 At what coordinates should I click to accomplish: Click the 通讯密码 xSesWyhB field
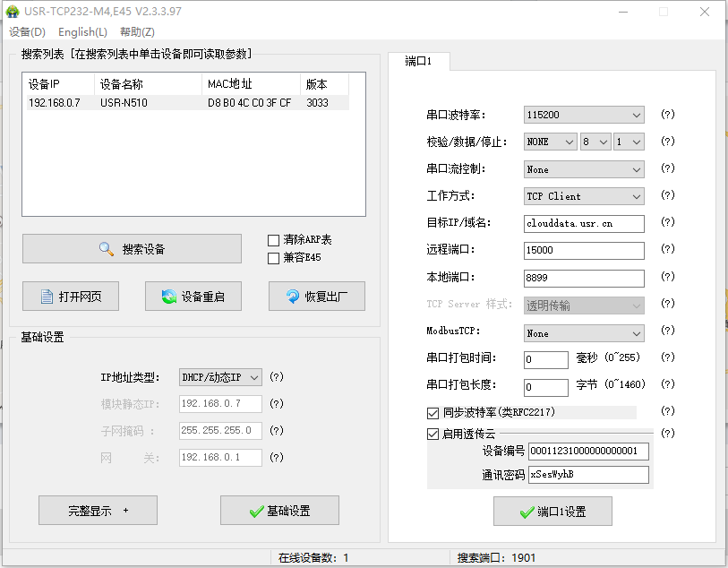click(x=588, y=475)
